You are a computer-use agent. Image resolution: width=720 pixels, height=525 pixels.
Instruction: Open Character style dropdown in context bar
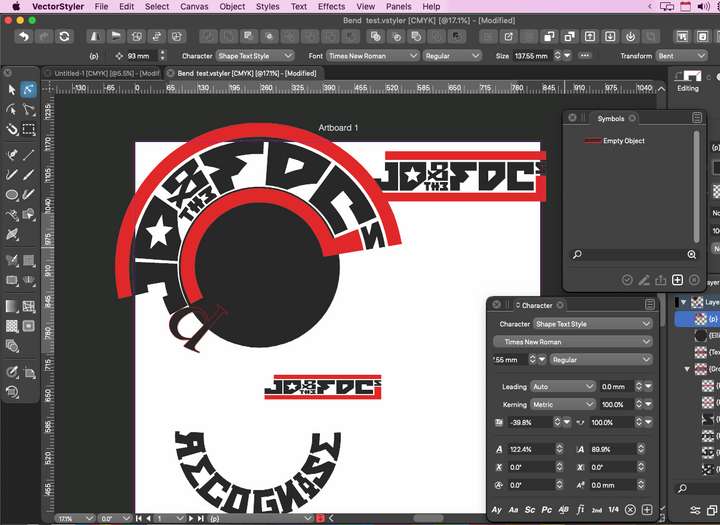[x=255, y=56]
